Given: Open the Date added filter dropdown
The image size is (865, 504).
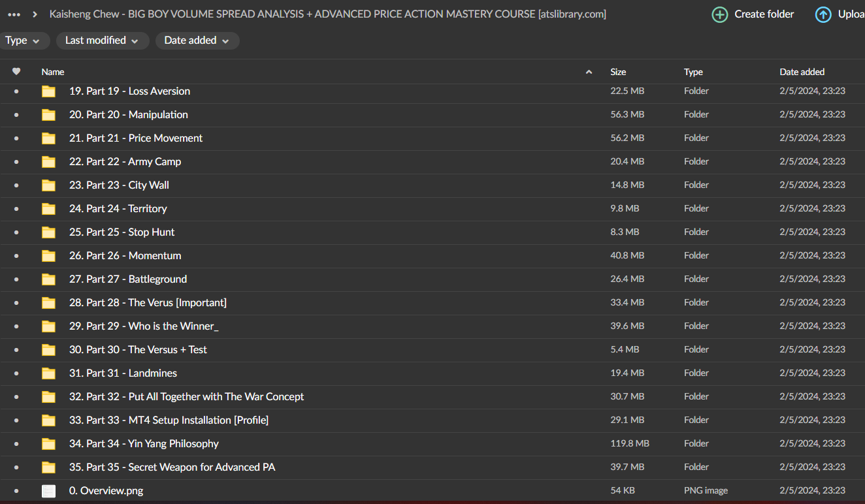Looking at the screenshot, I should (197, 40).
